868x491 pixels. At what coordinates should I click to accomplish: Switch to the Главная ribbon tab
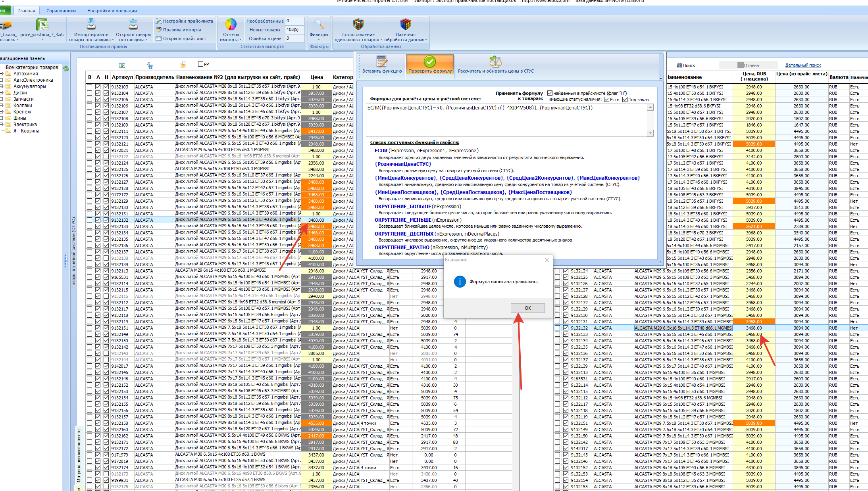coord(26,11)
